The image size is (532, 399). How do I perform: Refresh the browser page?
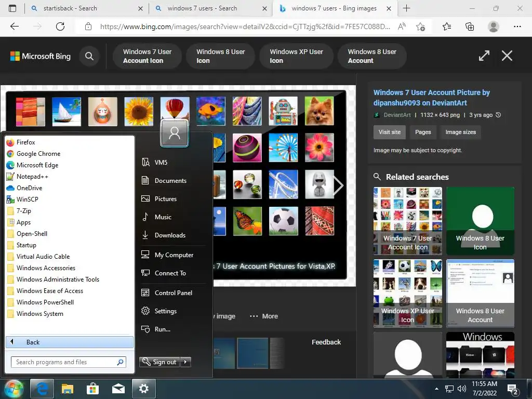(x=60, y=26)
